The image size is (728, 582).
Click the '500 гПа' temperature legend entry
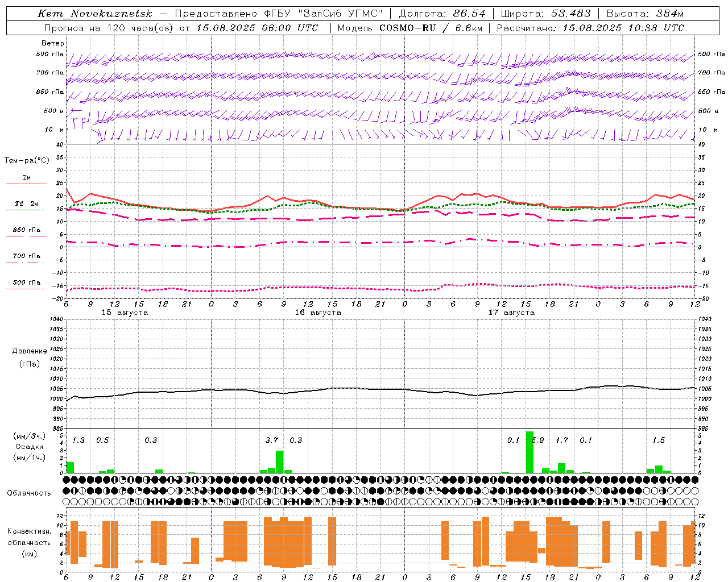(26, 282)
